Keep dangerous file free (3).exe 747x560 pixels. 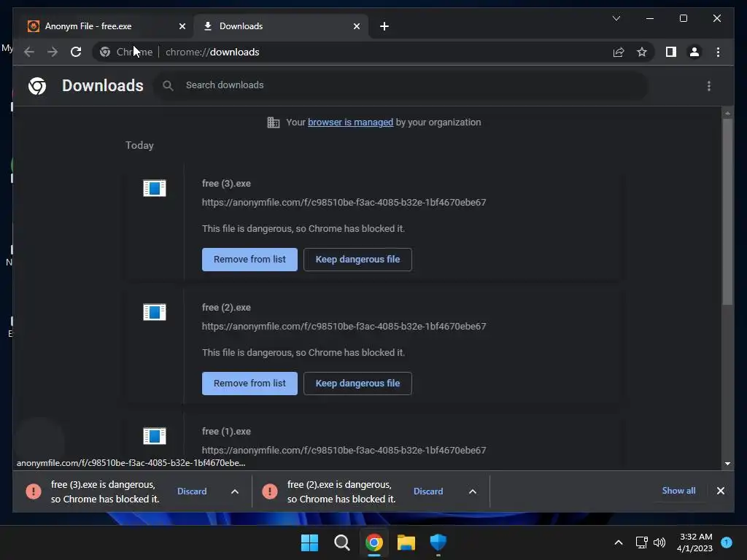tap(357, 260)
